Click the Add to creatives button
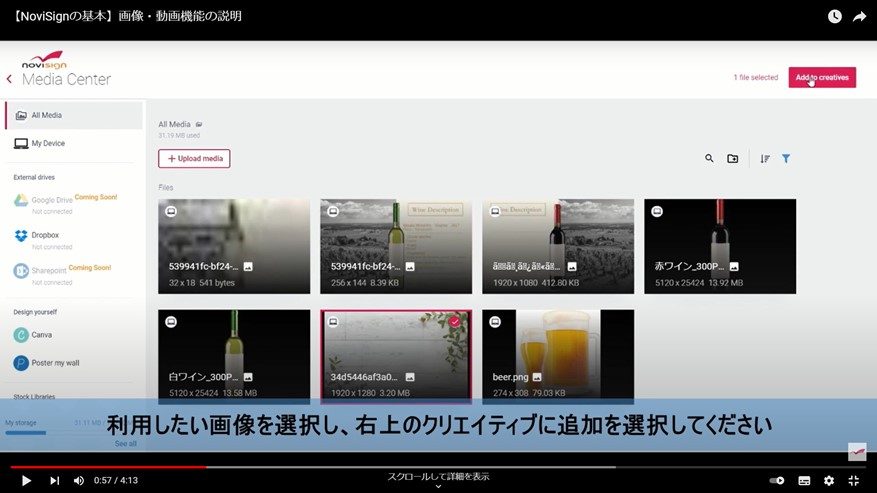This screenshot has height=493, width=877. 822,77
